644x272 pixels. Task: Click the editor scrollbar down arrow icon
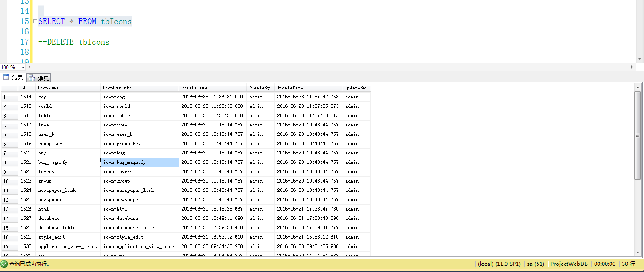coord(640,58)
